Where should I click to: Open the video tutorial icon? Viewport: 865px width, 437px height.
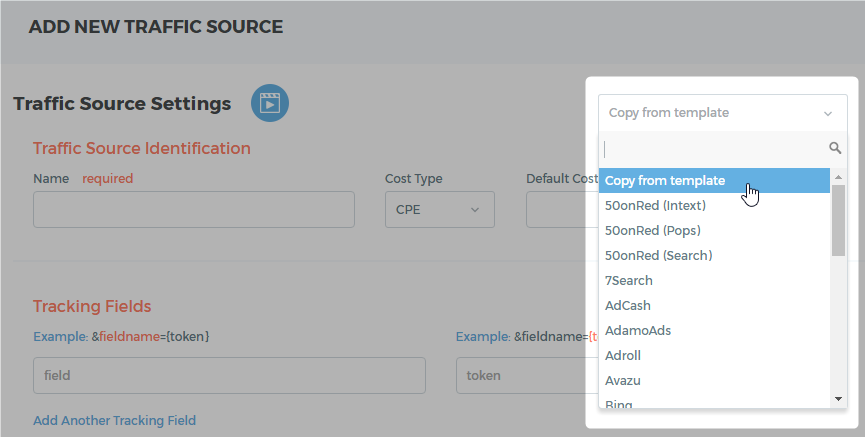tap(270, 103)
